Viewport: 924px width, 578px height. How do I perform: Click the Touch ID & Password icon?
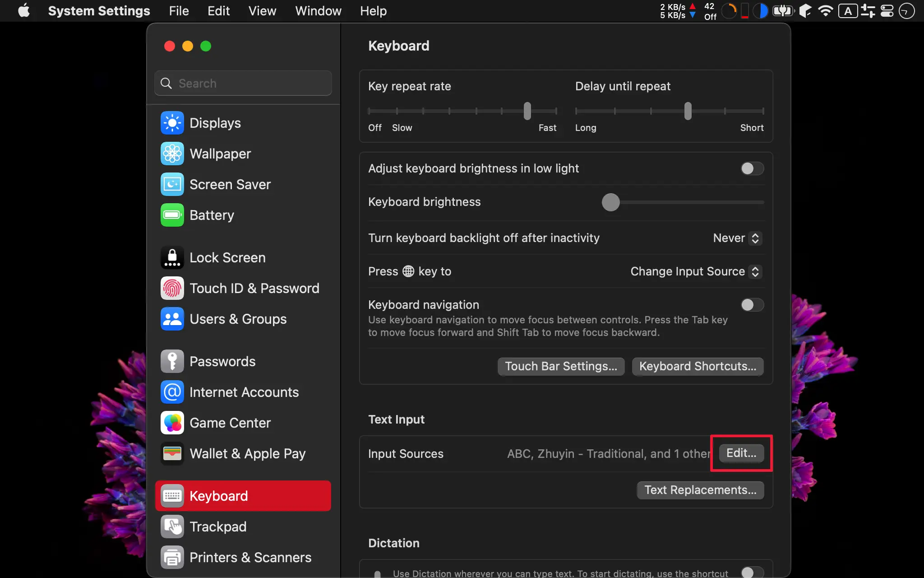pyautogui.click(x=172, y=289)
